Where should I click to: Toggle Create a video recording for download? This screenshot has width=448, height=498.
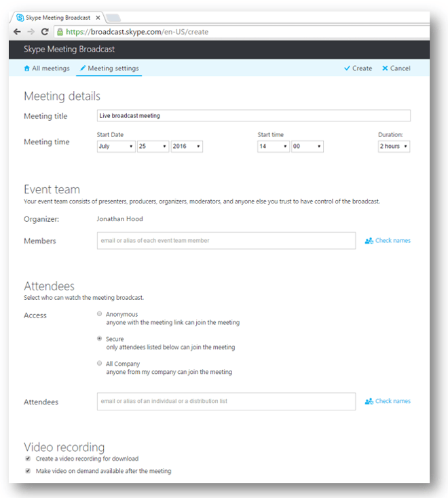(x=28, y=458)
